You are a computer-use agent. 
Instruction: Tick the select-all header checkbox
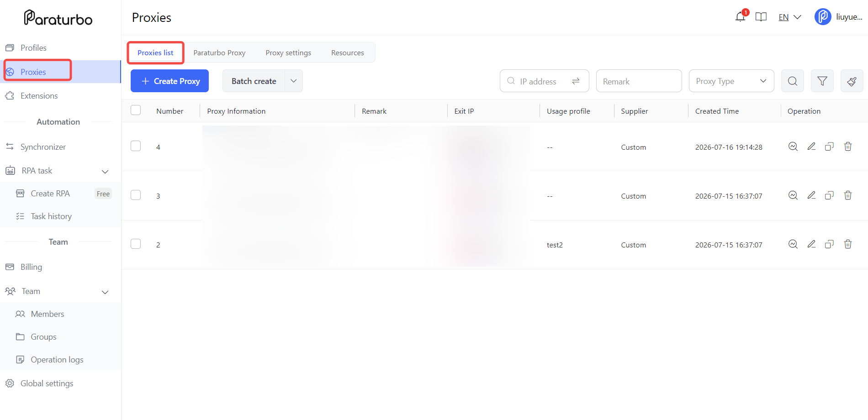pyautogui.click(x=136, y=110)
